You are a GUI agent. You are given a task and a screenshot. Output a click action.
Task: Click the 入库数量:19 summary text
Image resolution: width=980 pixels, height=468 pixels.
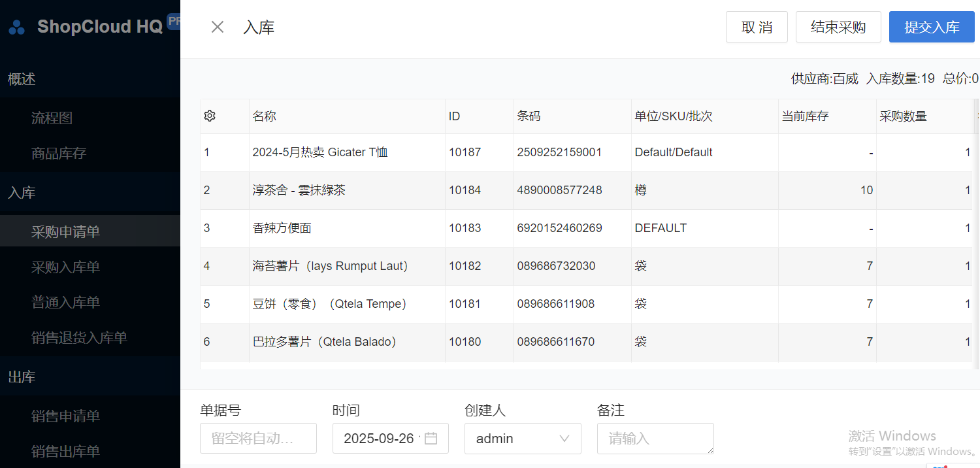pyautogui.click(x=901, y=79)
